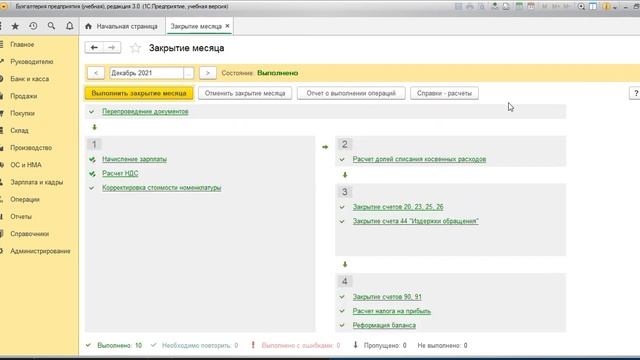Click the yellow information icon in the title bar
The height and width of the screenshot is (360, 640).
coord(606,7)
